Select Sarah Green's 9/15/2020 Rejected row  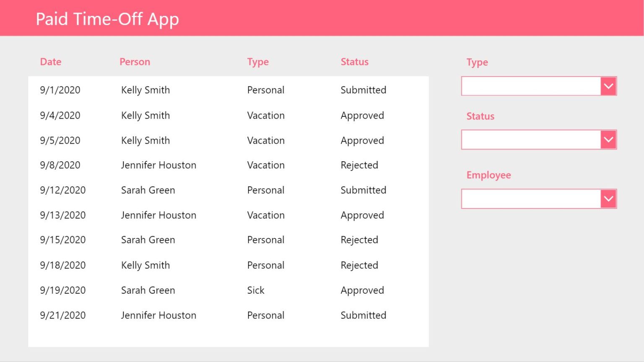pos(210,240)
